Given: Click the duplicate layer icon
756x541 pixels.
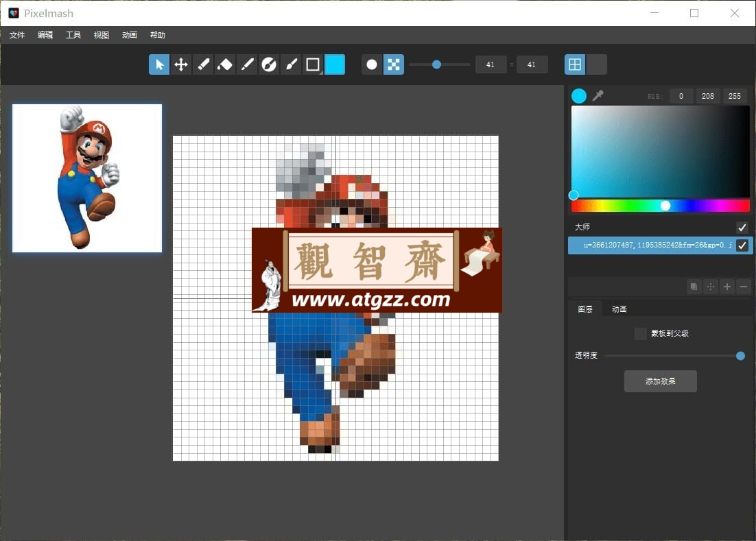Looking at the screenshot, I should tap(694, 287).
